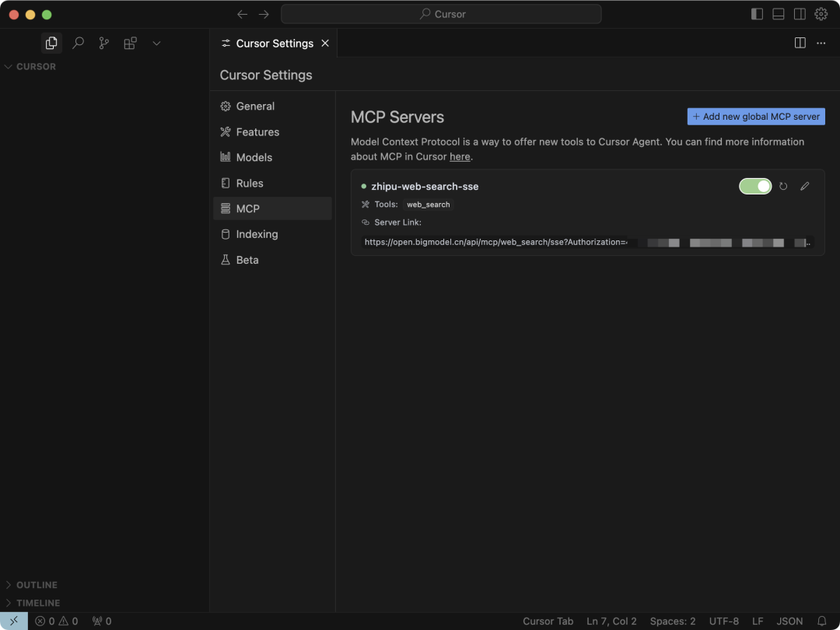Edit the zhipu-web-search-sse server with pencil icon
Viewport: 840px width, 630px height.
point(805,187)
